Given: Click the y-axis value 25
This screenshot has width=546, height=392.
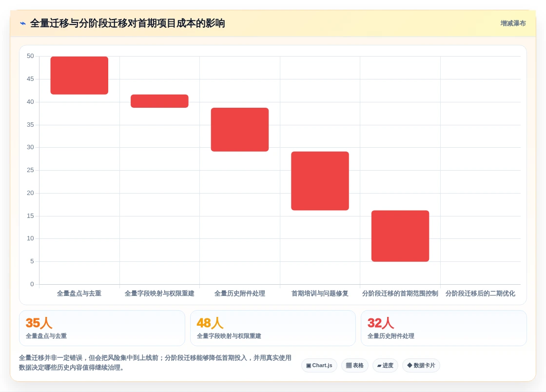Looking at the screenshot, I should point(30,170).
